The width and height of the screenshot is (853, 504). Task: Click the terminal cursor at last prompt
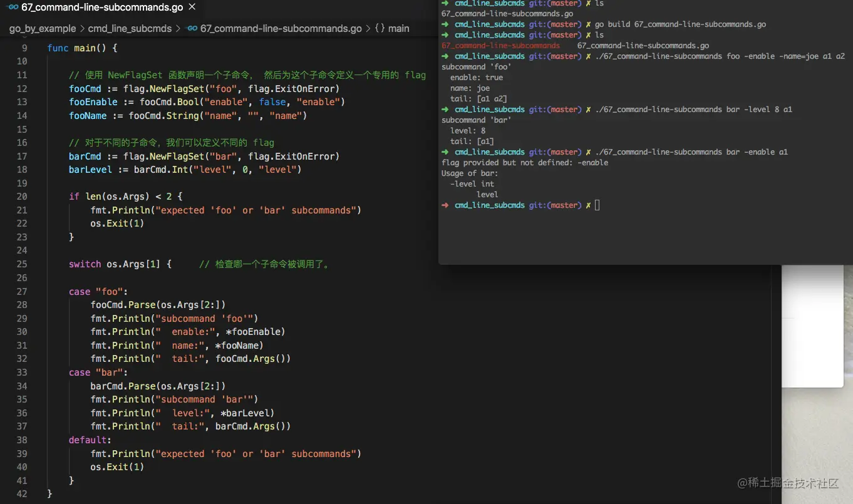[597, 205]
